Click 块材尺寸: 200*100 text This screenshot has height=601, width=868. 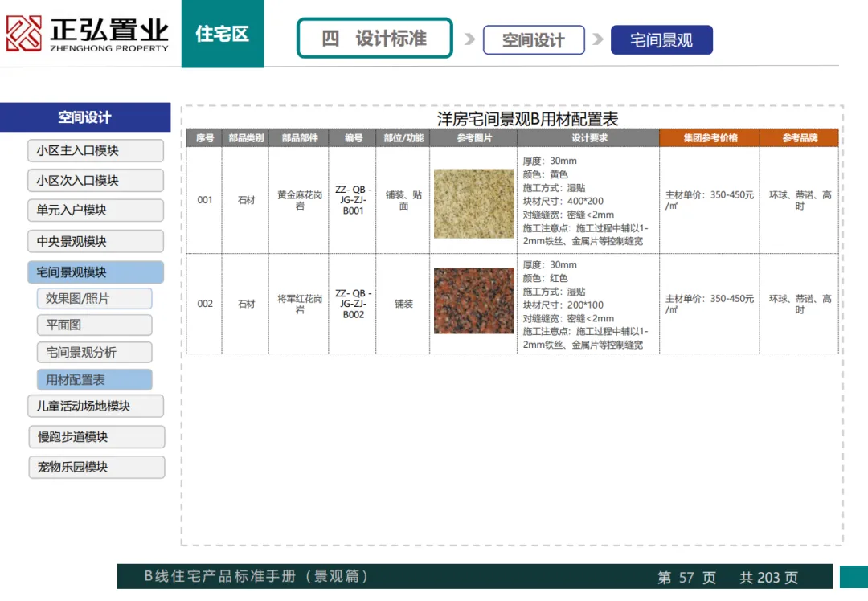[x=563, y=305]
